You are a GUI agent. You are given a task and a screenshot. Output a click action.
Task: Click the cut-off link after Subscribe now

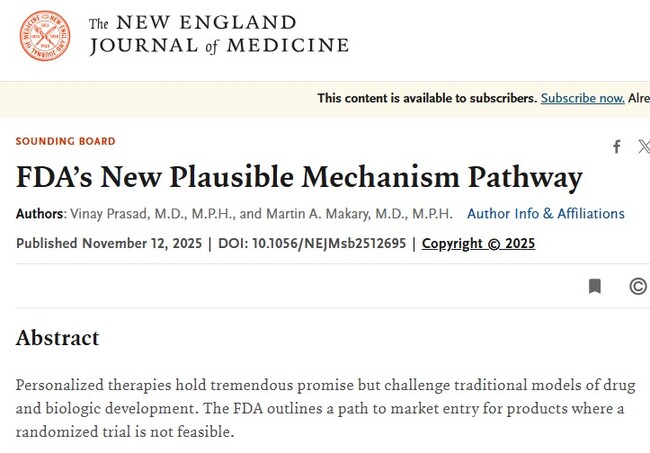(639, 98)
